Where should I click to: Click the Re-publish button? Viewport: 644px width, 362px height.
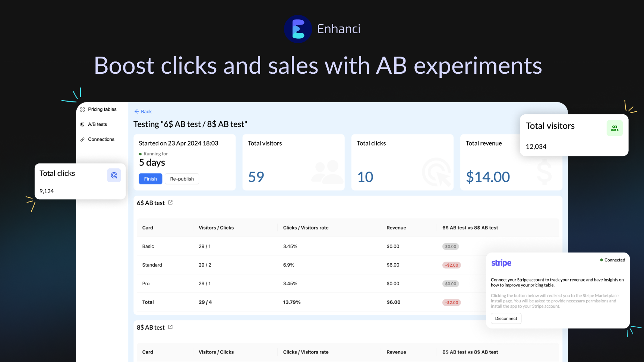click(x=182, y=179)
